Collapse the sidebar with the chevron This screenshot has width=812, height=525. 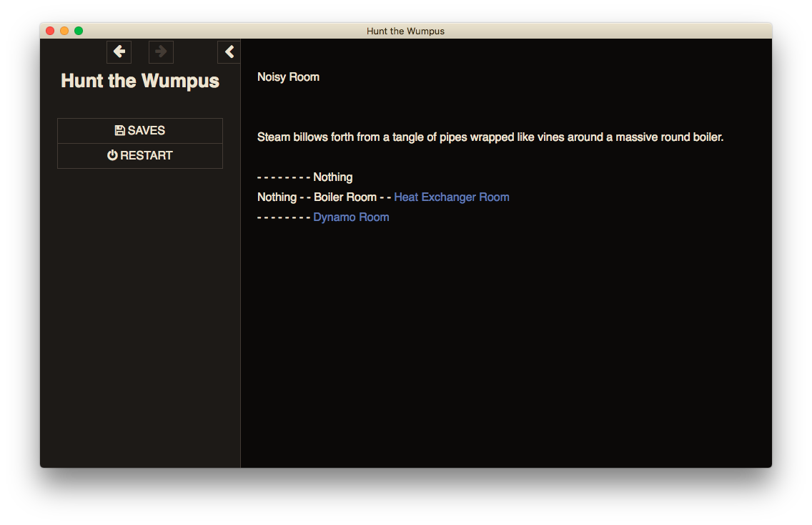pos(229,51)
